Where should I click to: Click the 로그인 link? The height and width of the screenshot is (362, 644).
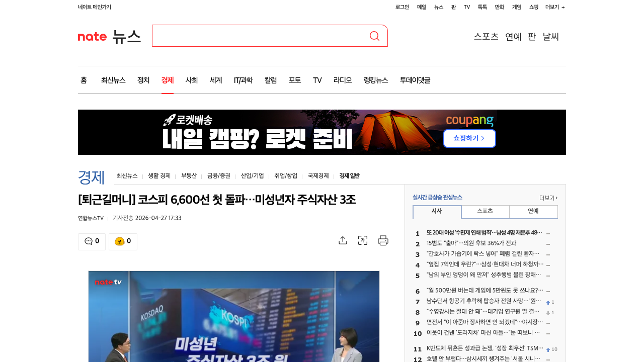click(402, 7)
